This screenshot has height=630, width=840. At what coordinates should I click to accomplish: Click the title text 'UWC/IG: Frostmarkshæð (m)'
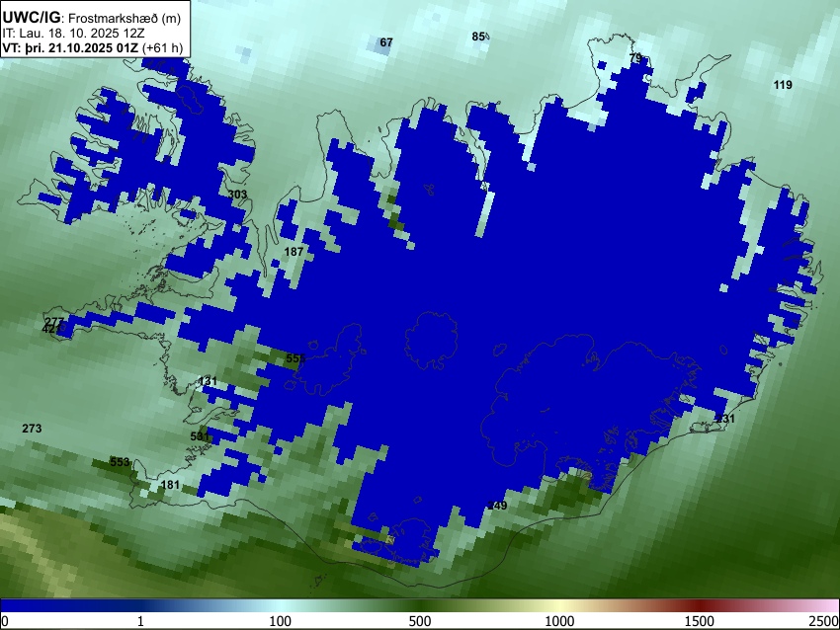pyautogui.click(x=92, y=18)
